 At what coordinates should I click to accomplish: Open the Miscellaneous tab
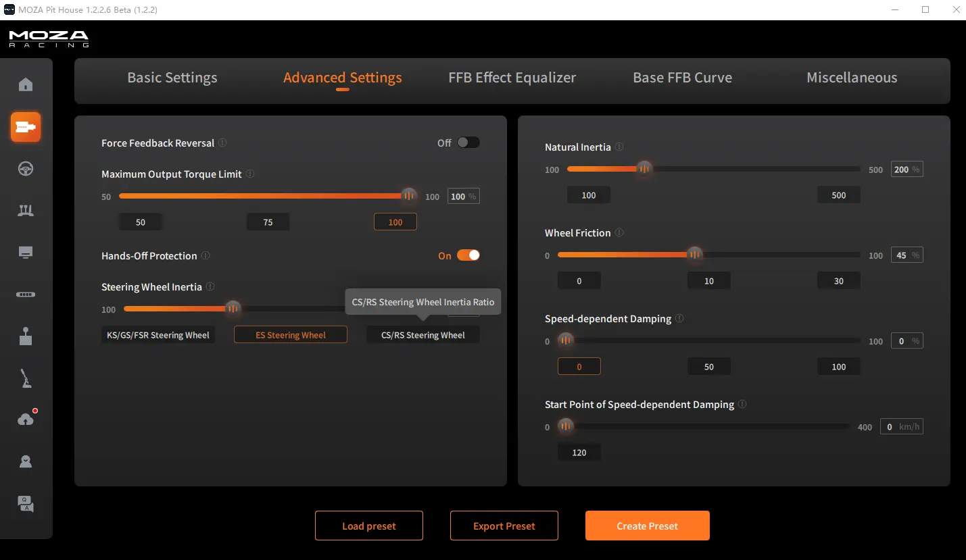click(x=852, y=78)
